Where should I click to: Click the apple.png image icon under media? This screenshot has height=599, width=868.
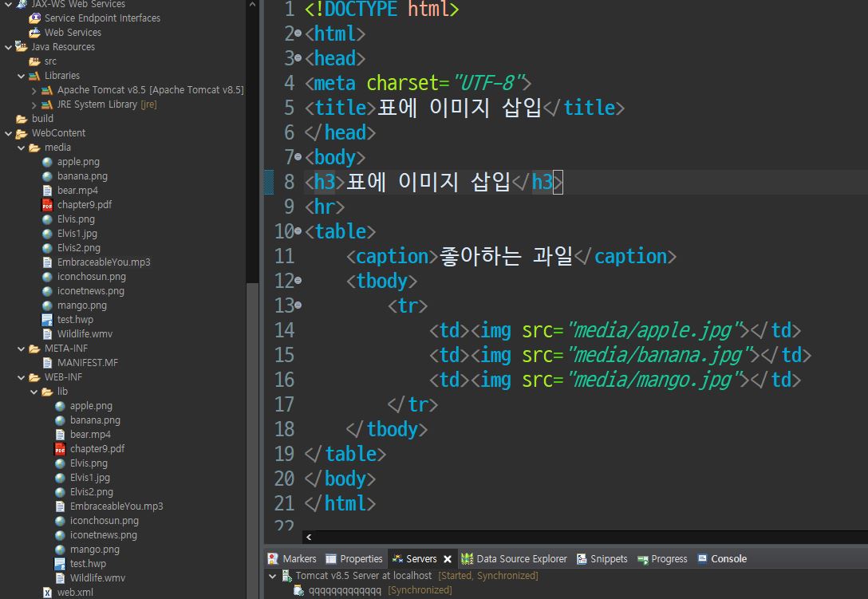(47, 161)
